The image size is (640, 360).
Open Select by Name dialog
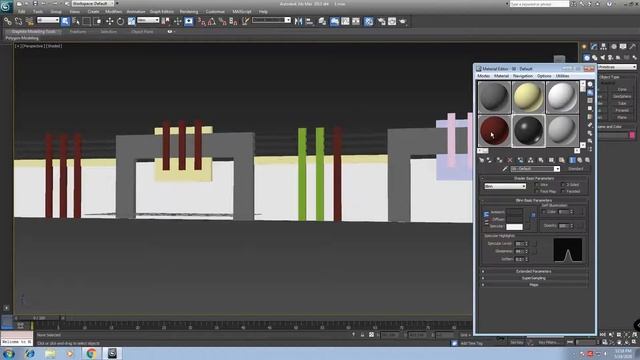coord(76,21)
